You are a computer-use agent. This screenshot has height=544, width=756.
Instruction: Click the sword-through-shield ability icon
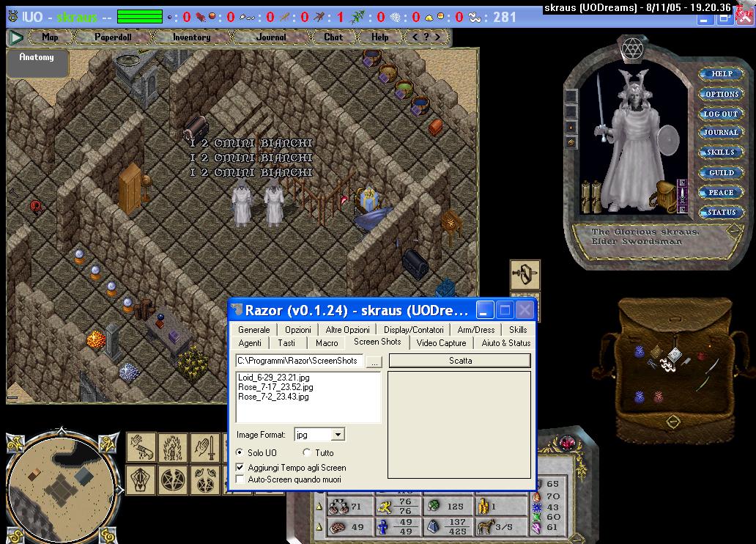point(525,275)
